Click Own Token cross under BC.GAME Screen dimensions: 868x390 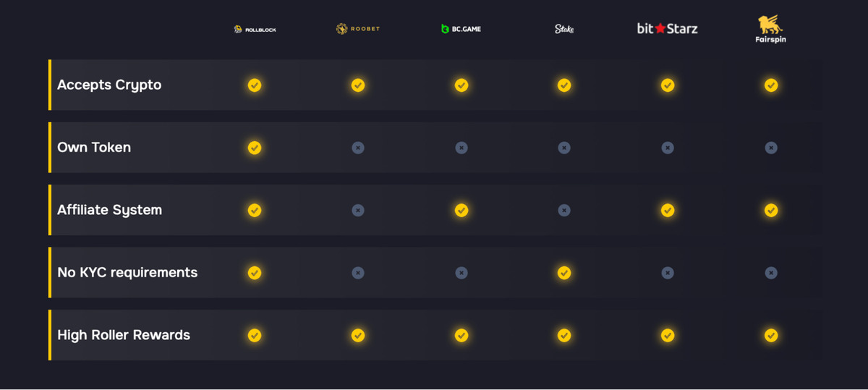click(x=461, y=148)
